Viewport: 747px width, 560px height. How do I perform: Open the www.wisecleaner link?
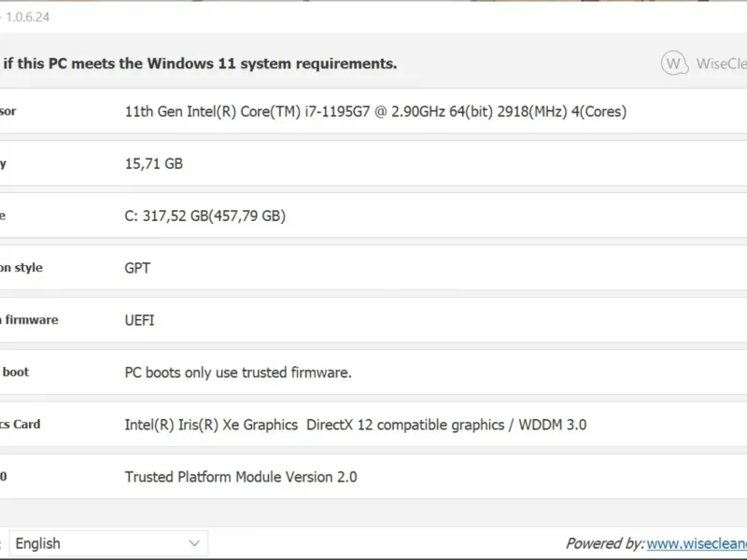[x=696, y=543]
